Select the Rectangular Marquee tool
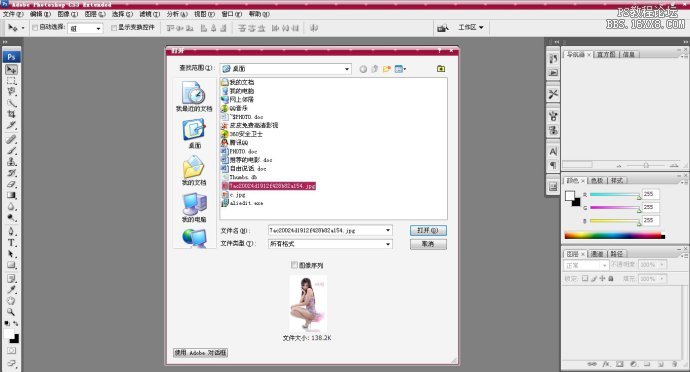 [x=11, y=81]
